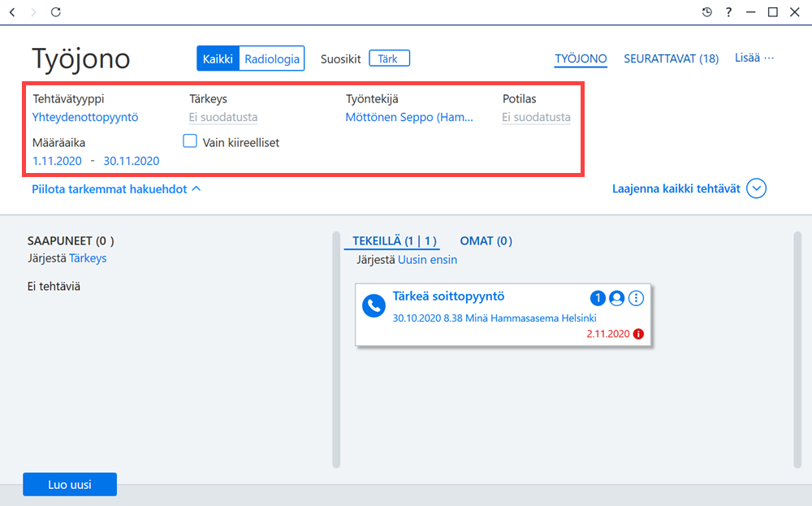Go back with the left arrow icon

12,12
